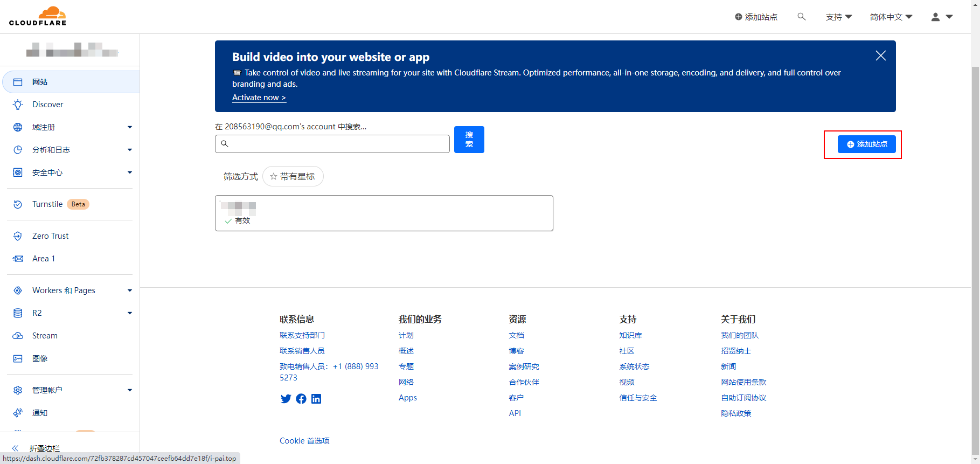Screen dimensions: 980x464
Task: Open the 系统状态 footer link
Action: point(634,366)
